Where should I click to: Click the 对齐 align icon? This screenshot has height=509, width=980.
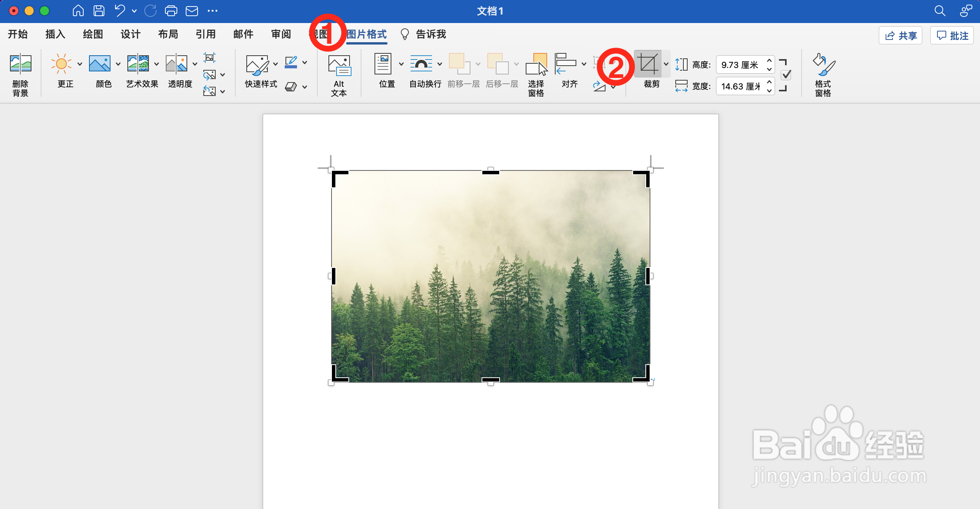[x=566, y=64]
